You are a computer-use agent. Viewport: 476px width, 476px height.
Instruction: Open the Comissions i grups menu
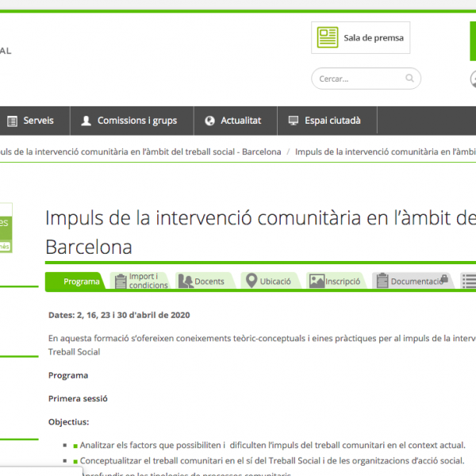(136, 121)
